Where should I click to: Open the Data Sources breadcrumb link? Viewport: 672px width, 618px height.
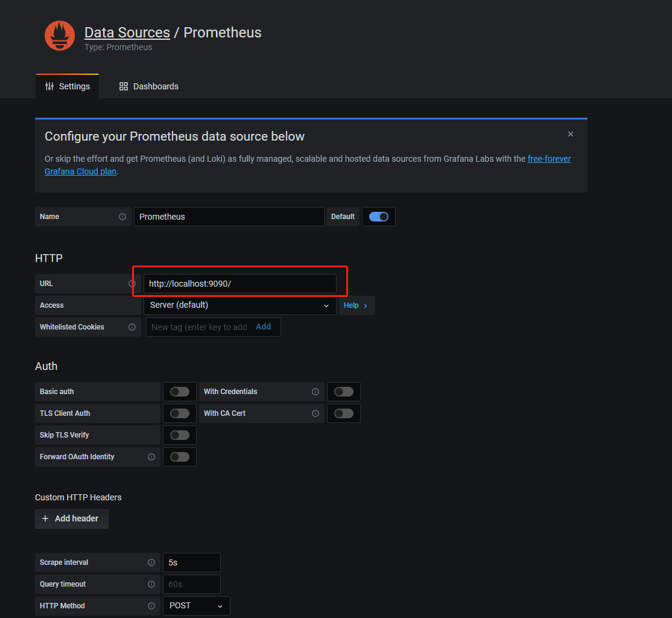[127, 33]
